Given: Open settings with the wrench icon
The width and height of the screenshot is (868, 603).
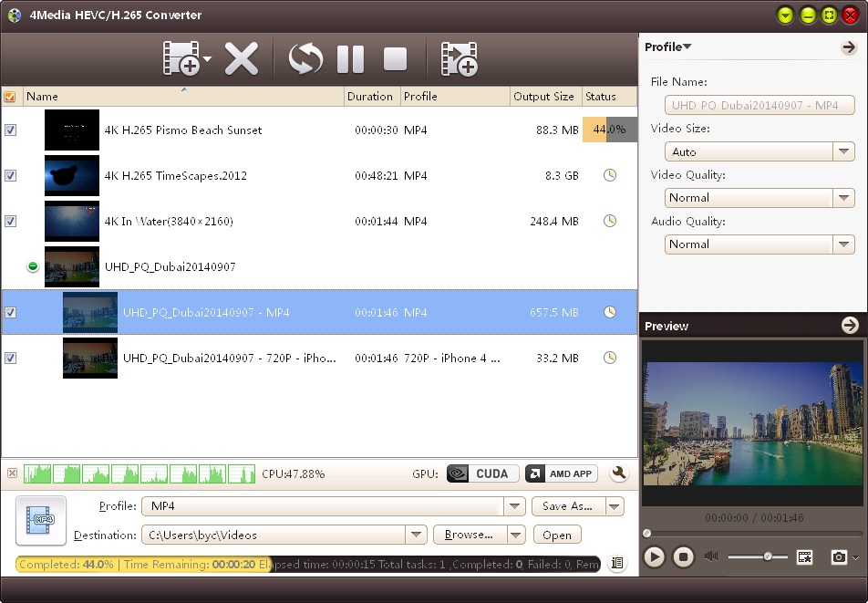Looking at the screenshot, I should click(619, 473).
